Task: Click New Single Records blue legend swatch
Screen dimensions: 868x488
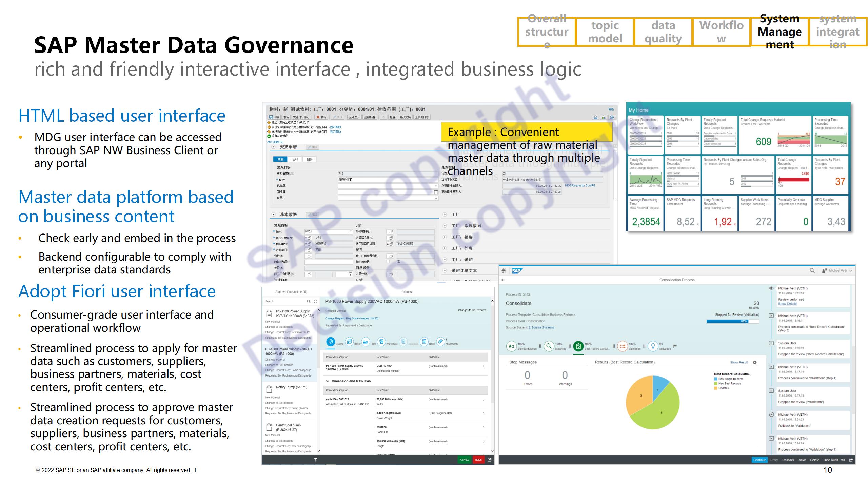Action: tap(715, 379)
